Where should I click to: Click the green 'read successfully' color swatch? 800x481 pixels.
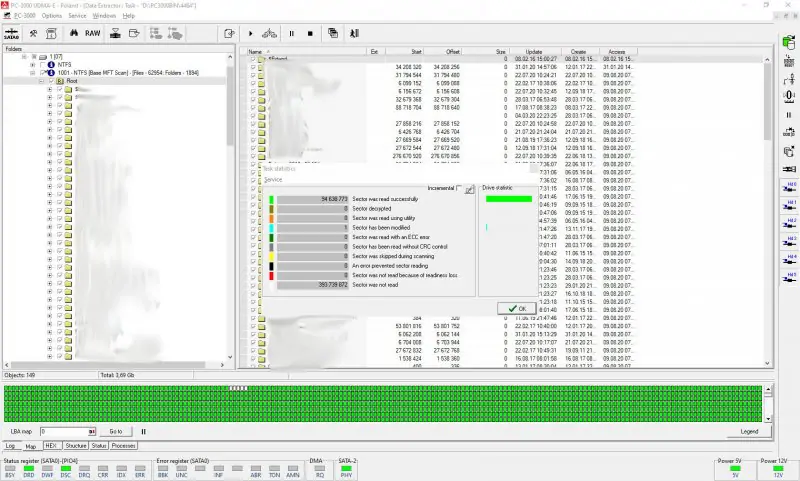271,199
